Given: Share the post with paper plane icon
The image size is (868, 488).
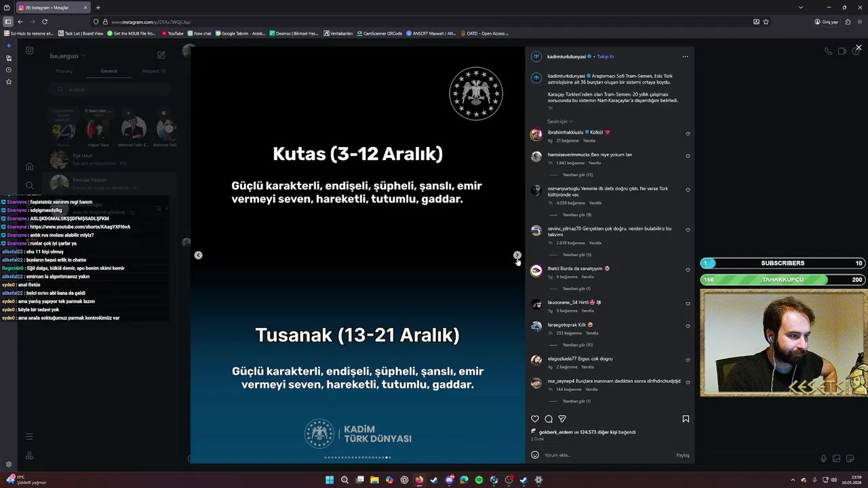Looking at the screenshot, I should coord(562,419).
